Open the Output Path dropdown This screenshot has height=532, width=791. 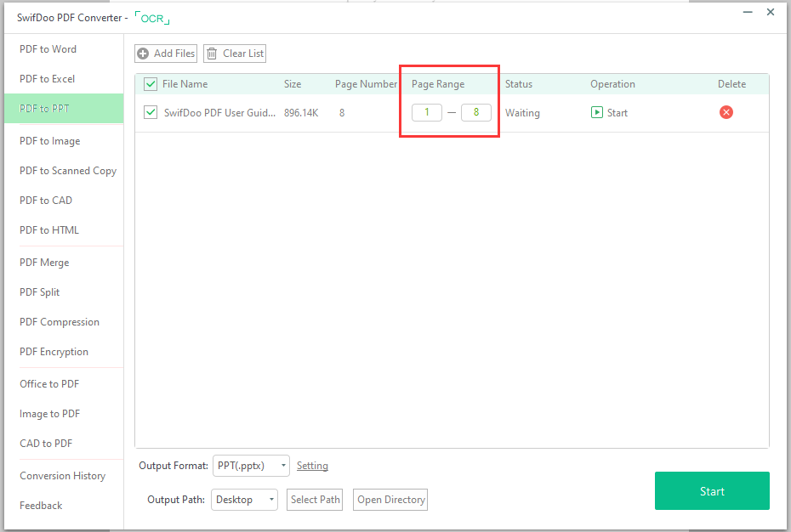[244, 500]
